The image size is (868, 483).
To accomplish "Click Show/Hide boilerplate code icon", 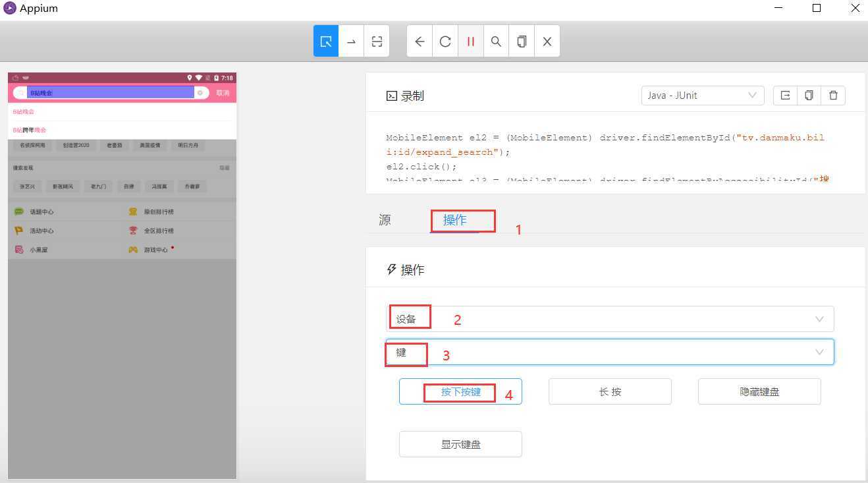I will [x=785, y=96].
